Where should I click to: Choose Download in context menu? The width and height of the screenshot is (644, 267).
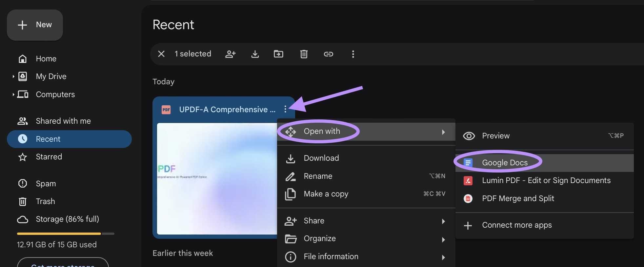(x=366, y=158)
